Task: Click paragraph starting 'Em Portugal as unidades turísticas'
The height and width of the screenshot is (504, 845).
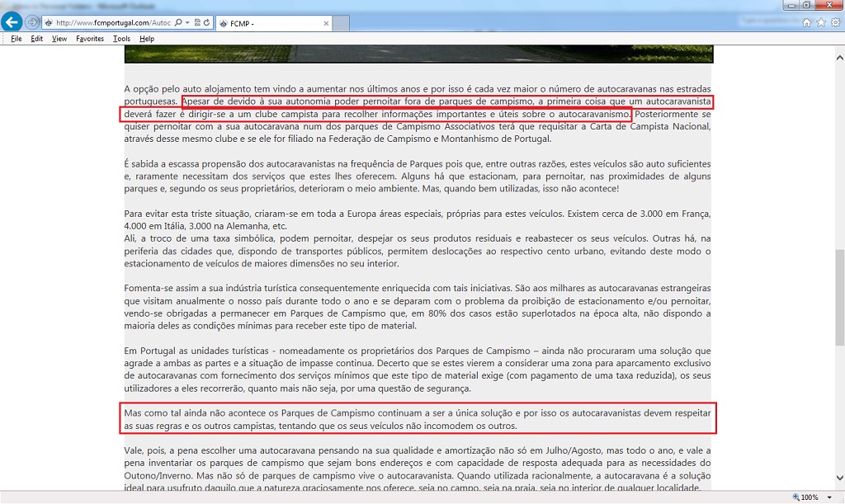Action: click(417, 370)
